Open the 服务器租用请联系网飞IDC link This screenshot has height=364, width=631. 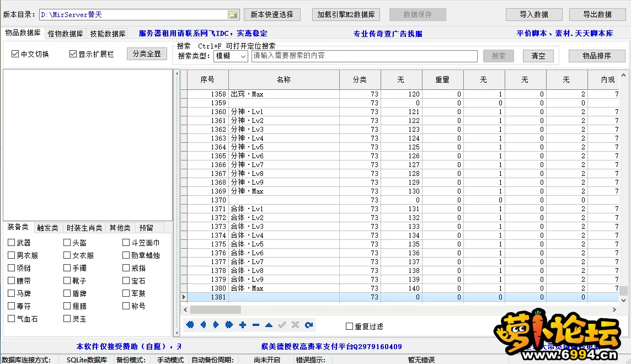pos(203,34)
